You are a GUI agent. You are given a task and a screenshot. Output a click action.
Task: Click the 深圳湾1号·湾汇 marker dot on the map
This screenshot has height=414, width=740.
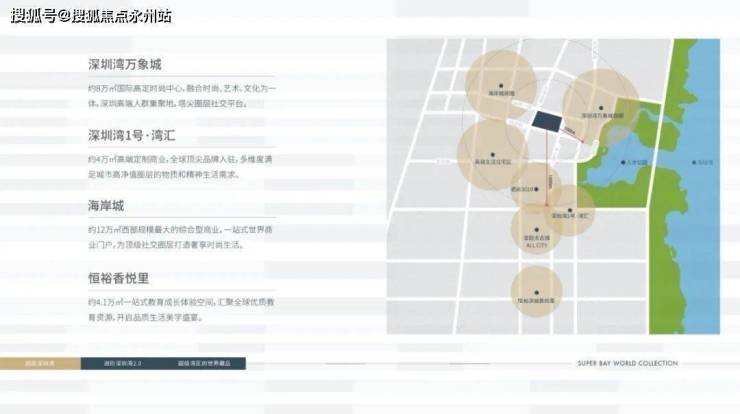(570, 210)
